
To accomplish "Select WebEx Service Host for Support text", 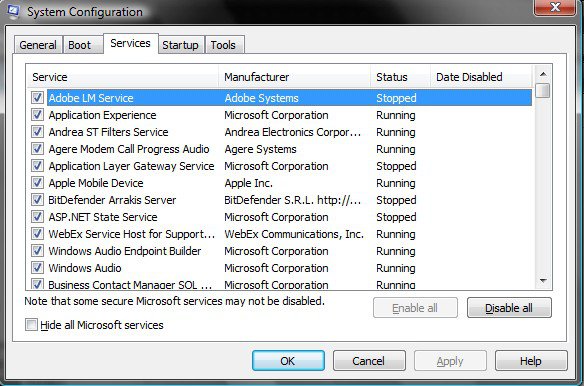I will 132,234.
